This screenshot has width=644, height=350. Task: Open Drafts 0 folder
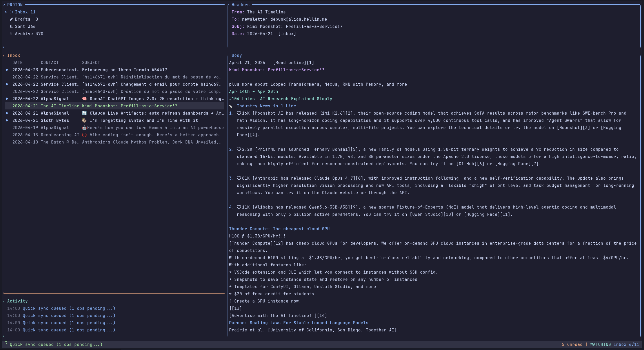click(24, 19)
